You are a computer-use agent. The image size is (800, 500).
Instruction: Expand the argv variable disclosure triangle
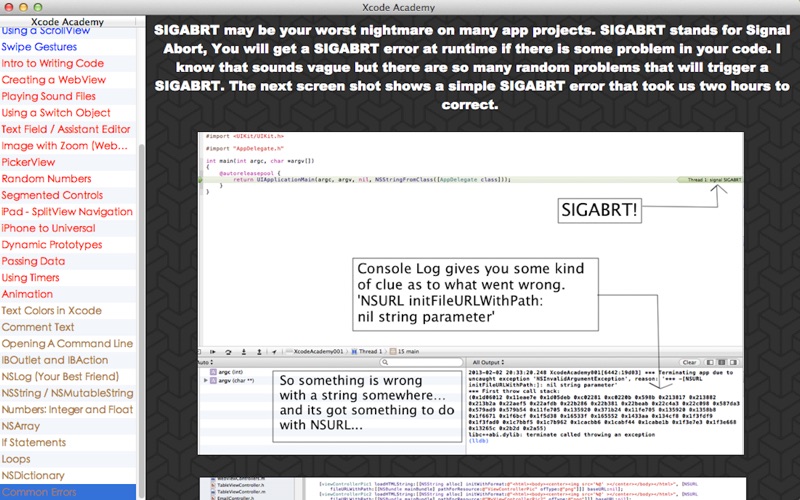click(x=206, y=381)
